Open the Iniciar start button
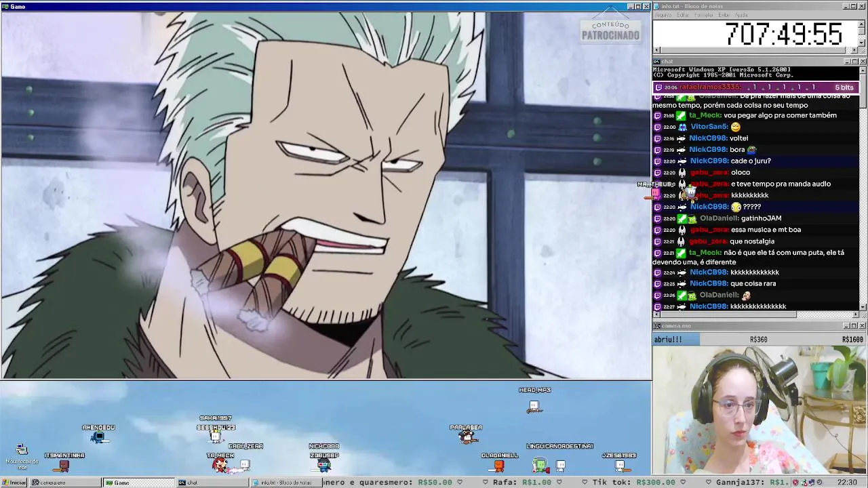 click(14, 483)
